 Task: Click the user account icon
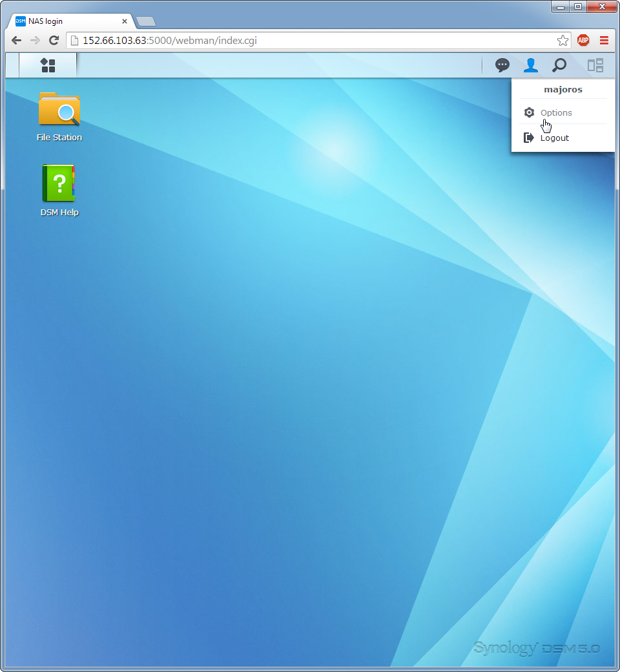530,65
